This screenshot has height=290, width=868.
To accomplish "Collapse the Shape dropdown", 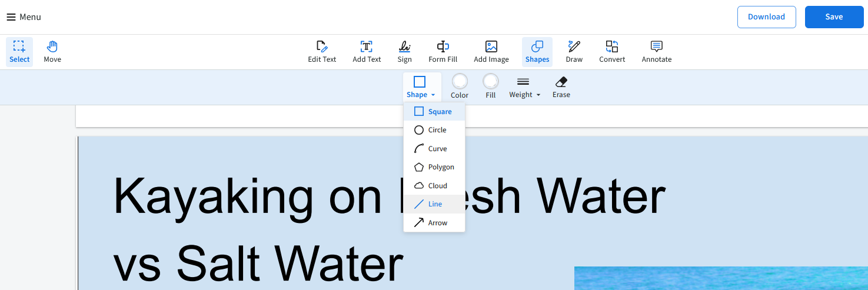I will [422, 87].
